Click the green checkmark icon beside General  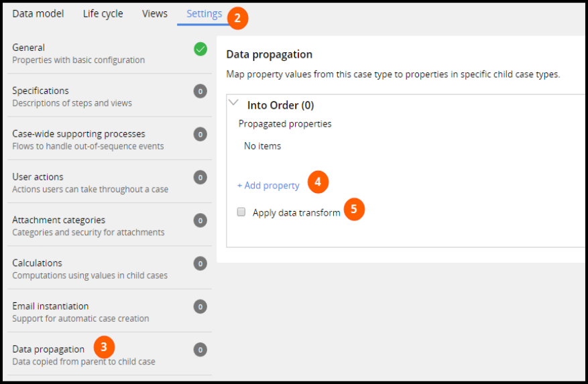coord(200,49)
